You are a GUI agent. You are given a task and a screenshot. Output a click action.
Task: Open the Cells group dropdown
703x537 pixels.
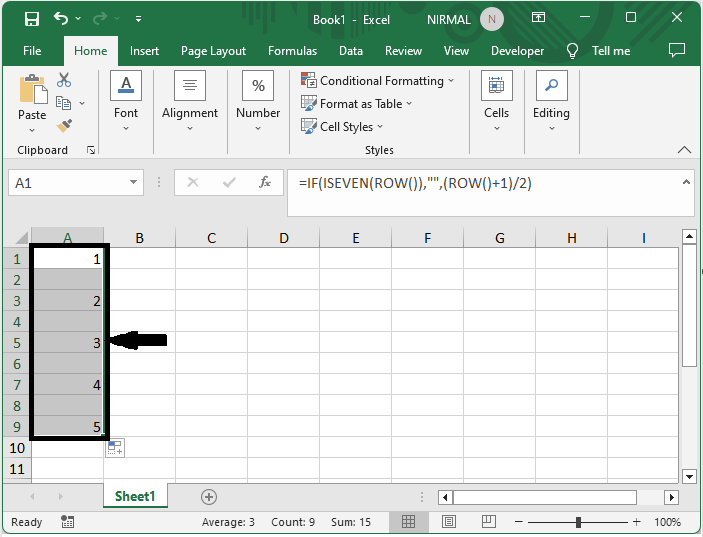click(496, 101)
